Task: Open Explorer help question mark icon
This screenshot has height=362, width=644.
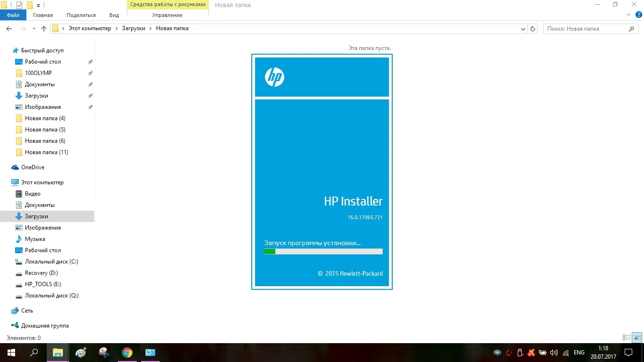Action: click(638, 15)
